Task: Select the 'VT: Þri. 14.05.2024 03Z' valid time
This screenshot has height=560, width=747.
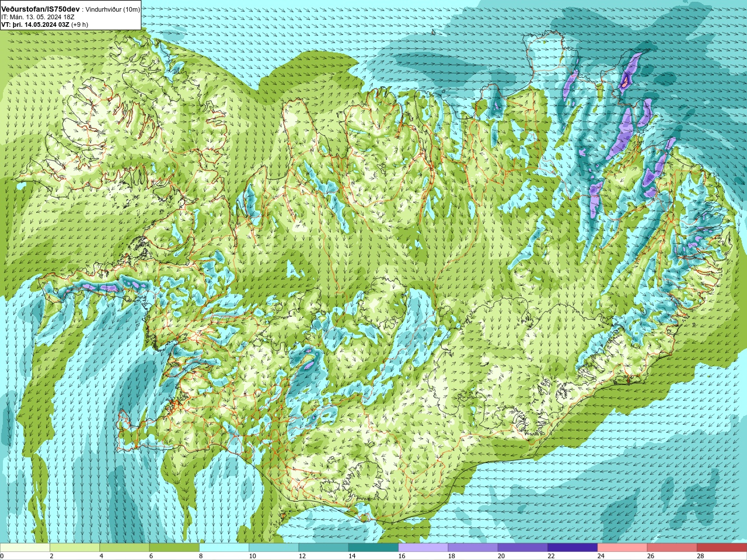Action: click(35, 24)
